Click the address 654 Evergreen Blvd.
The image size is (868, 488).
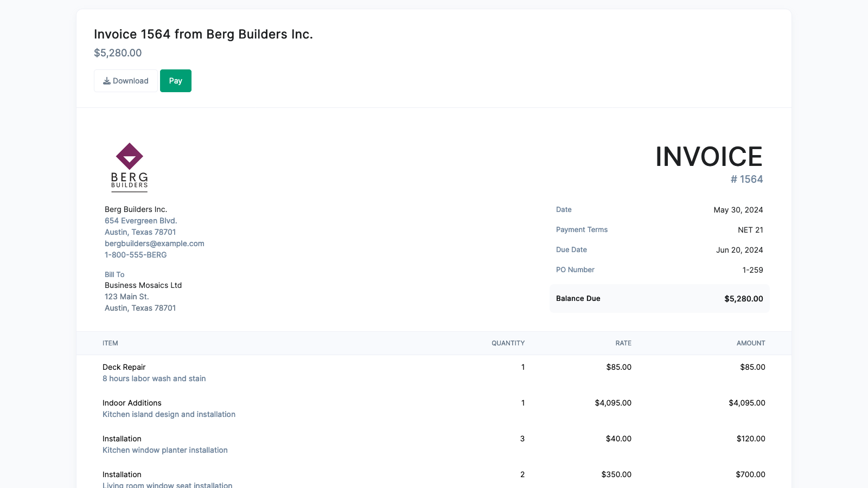click(x=141, y=220)
